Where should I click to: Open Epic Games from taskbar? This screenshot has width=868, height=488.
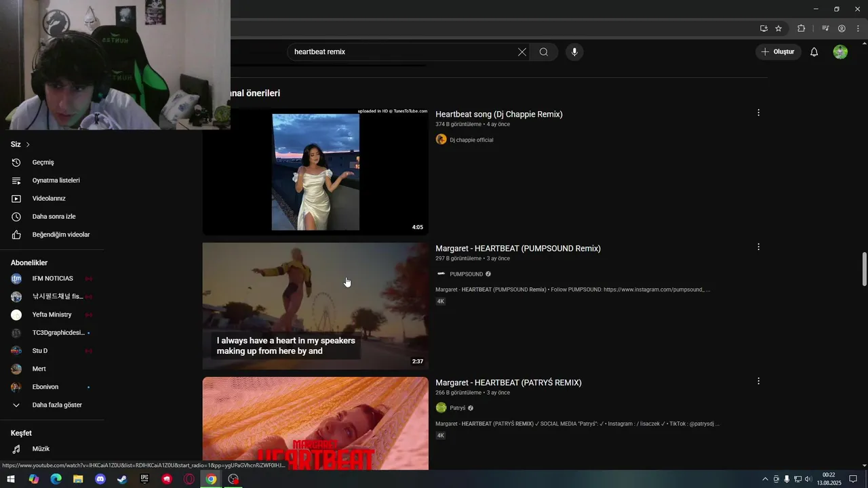(144, 479)
